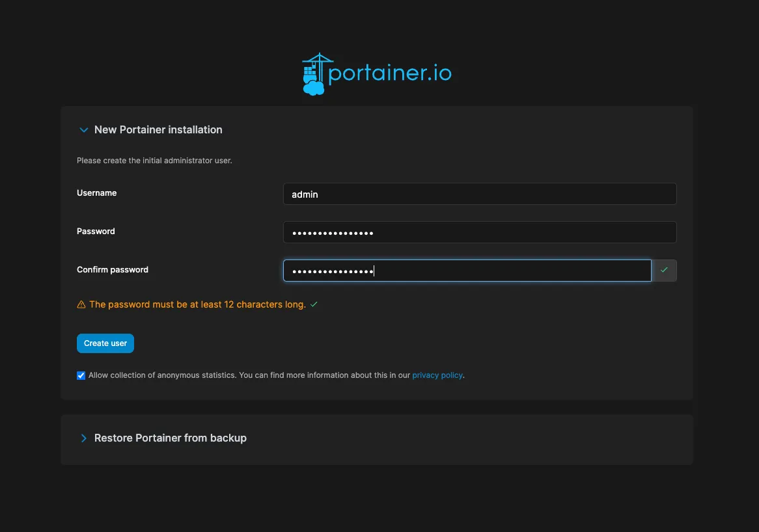
Task: Click into the Confirm password field
Action: coord(467,271)
